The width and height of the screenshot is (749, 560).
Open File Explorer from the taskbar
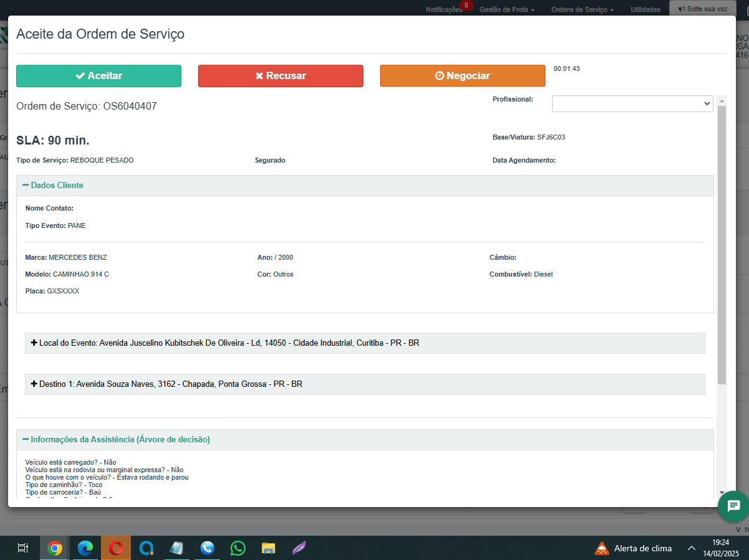(269, 548)
